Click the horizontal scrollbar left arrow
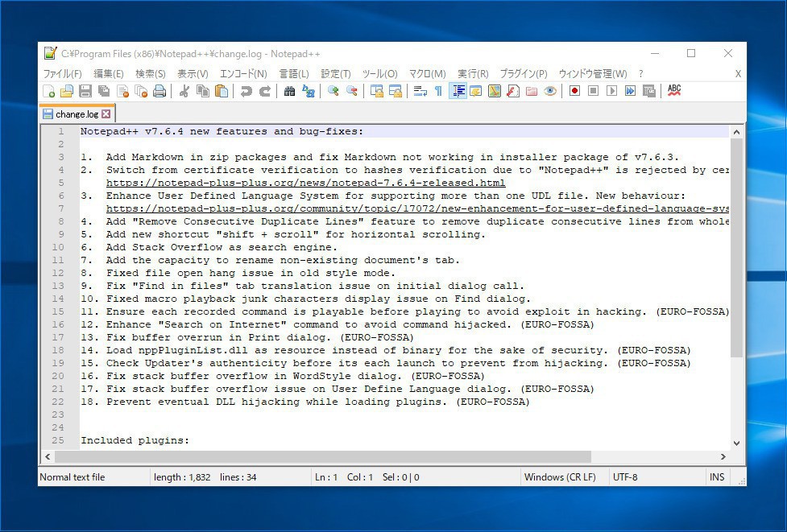Screen dimensions: 787x532 (x=48, y=457)
